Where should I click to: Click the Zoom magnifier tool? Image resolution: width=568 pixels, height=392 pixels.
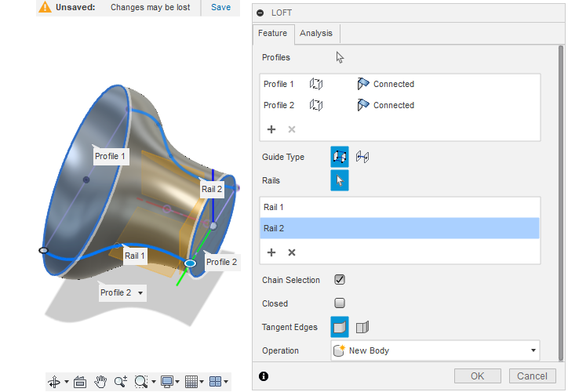(120, 382)
